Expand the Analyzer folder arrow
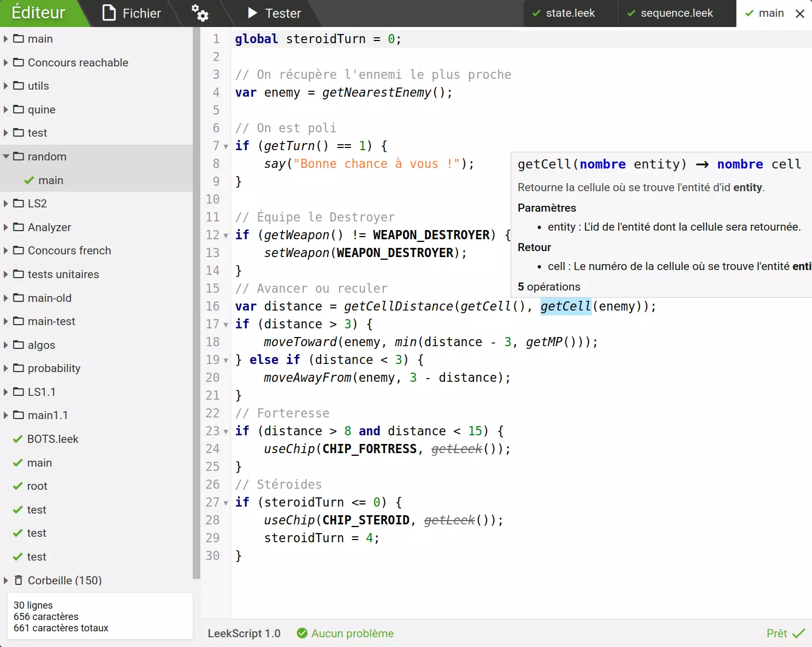812x647 pixels. click(5, 227)
